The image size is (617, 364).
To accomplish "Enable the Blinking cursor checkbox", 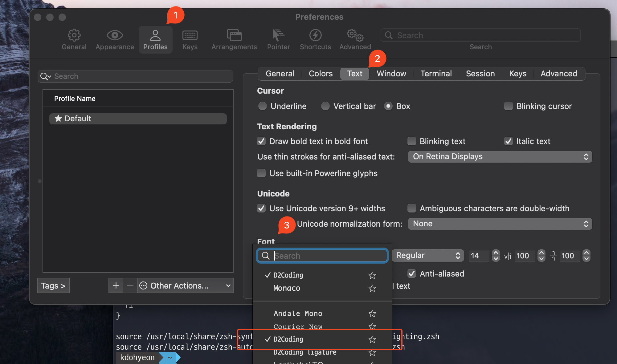I will click(509, 106).
